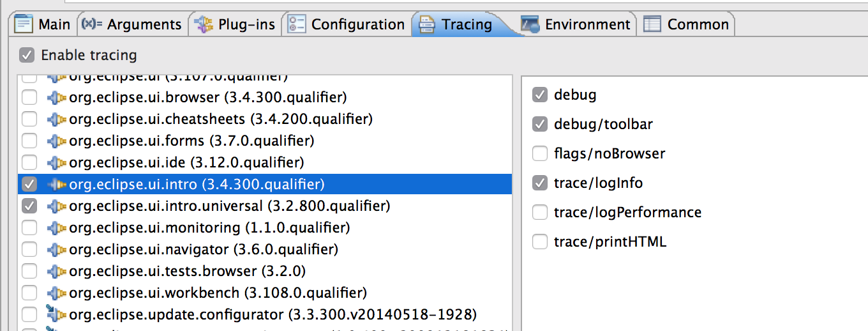Check org.eclipse.ui.monitoring plug-in checkbox
This screenshot has width=868, height=331.
coord(29,228)
